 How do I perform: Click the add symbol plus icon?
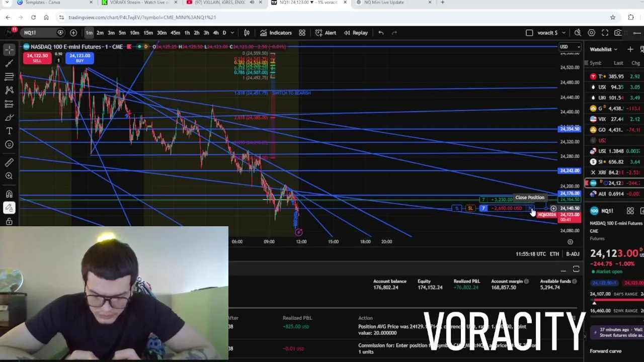point(73,33)
